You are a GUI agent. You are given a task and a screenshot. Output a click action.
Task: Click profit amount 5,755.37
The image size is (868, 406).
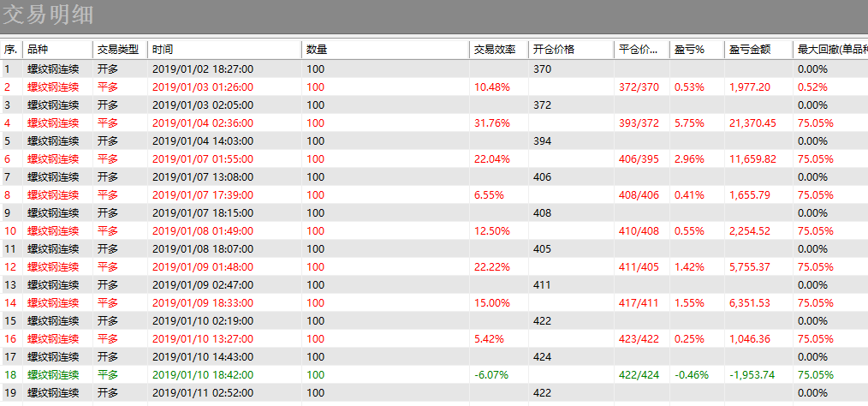point(750,267)
